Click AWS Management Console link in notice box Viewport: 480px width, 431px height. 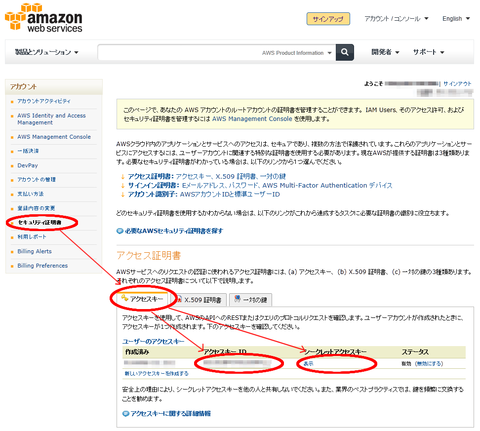pos(252,119)
